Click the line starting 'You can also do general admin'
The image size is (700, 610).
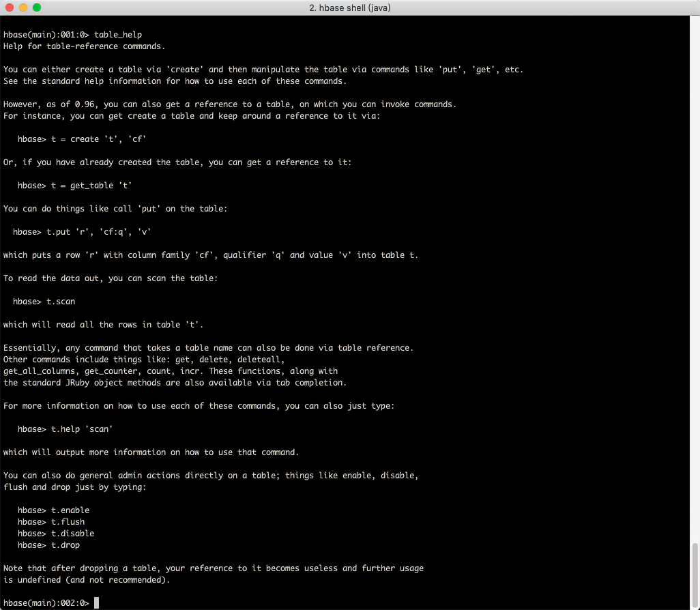211,476
